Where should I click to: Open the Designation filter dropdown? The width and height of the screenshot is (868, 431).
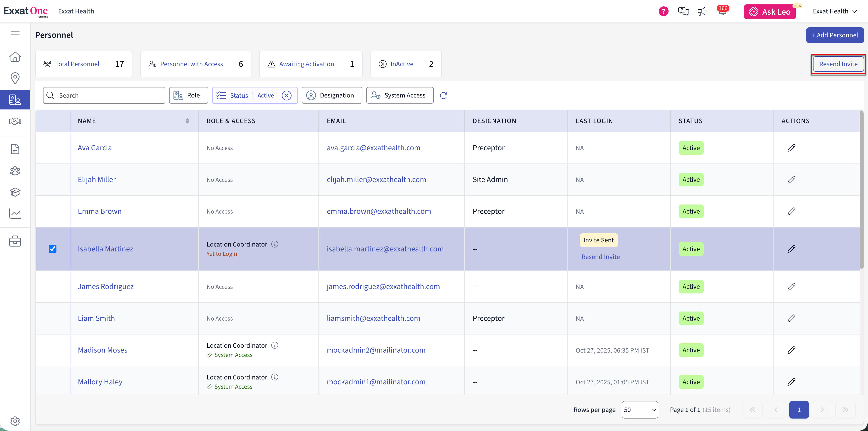click(x=332, y=95)
